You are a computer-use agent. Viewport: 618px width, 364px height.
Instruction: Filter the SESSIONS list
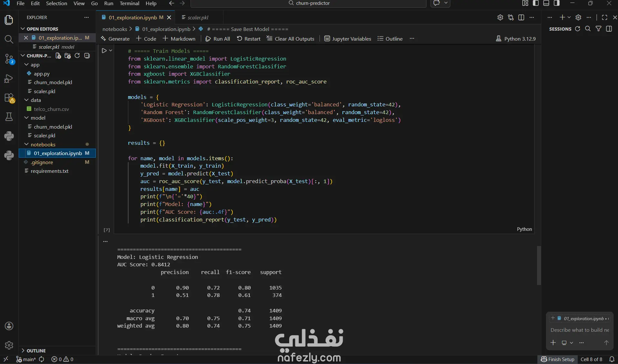coord(599,29)
